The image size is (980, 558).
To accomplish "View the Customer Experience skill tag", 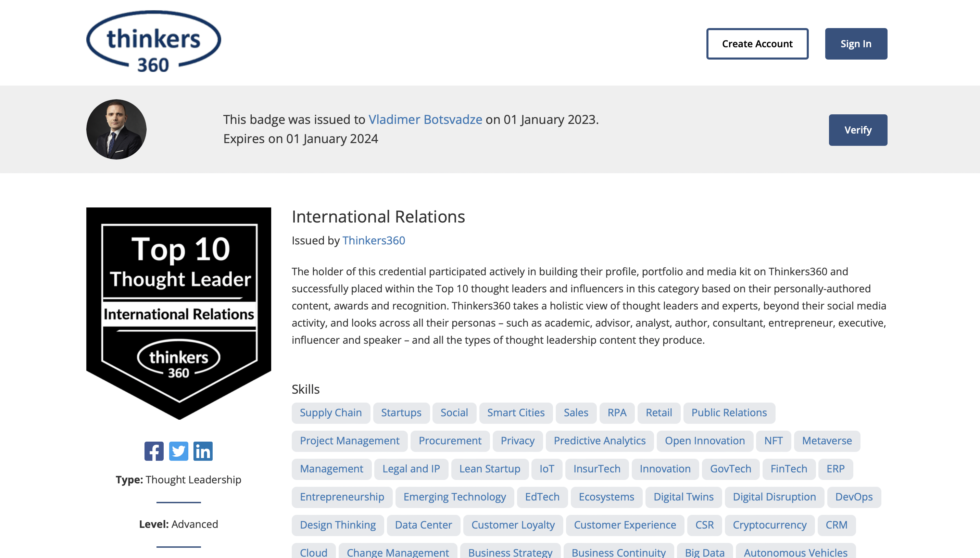I will pyautogui.click(x=625, y=525).
